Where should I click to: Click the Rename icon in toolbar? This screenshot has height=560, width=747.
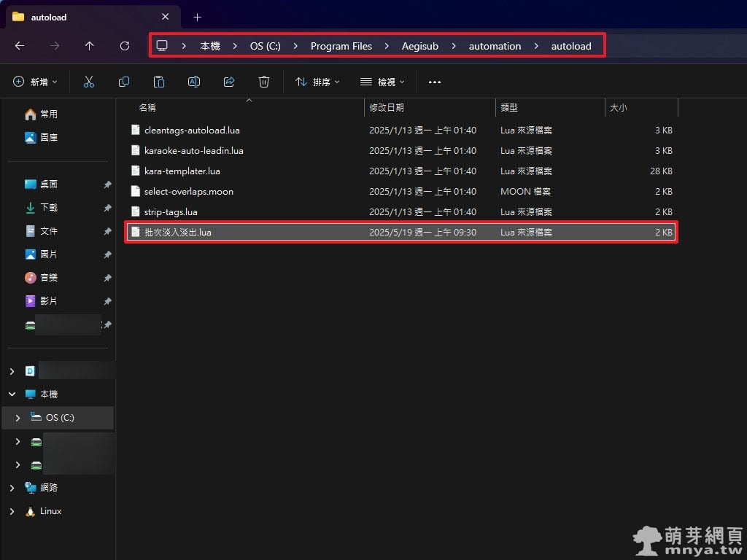(194, 82)
